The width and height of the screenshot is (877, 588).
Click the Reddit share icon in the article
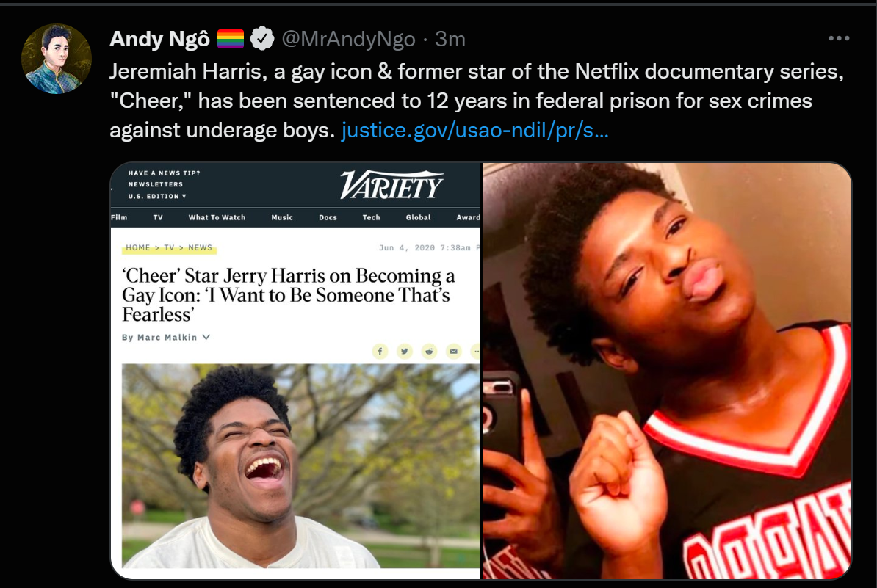pos(429,351)
